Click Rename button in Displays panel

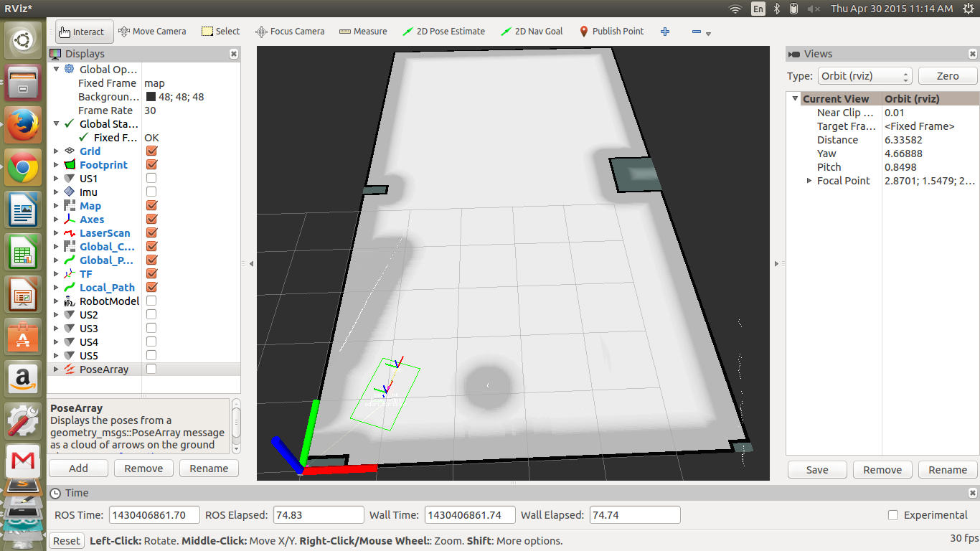(x=209, y=468)
